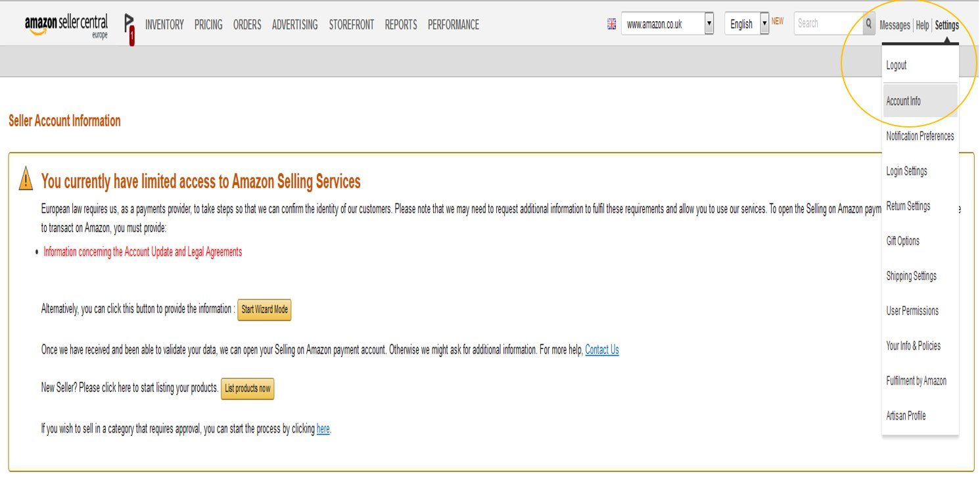Expand the English language dropdown
Viewport: 980px width, 480px height.
[764, 24]
